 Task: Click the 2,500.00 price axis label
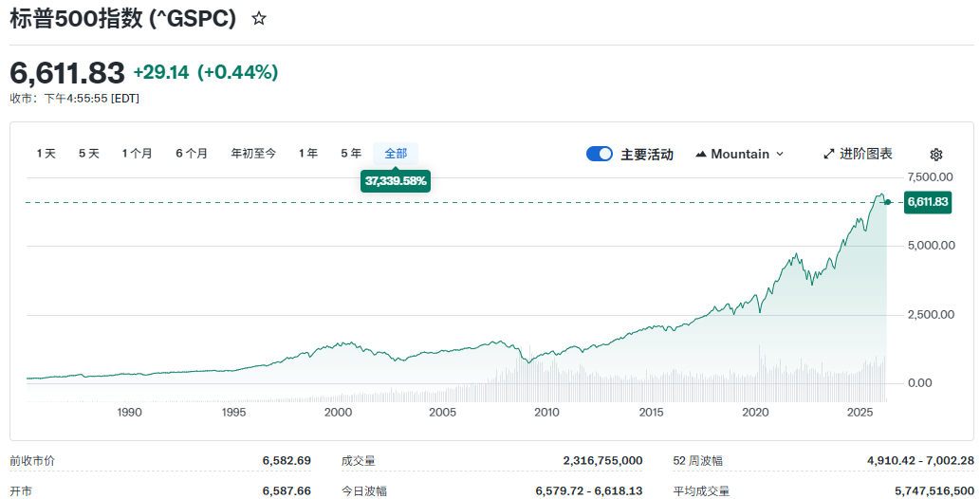coord(932,315)
